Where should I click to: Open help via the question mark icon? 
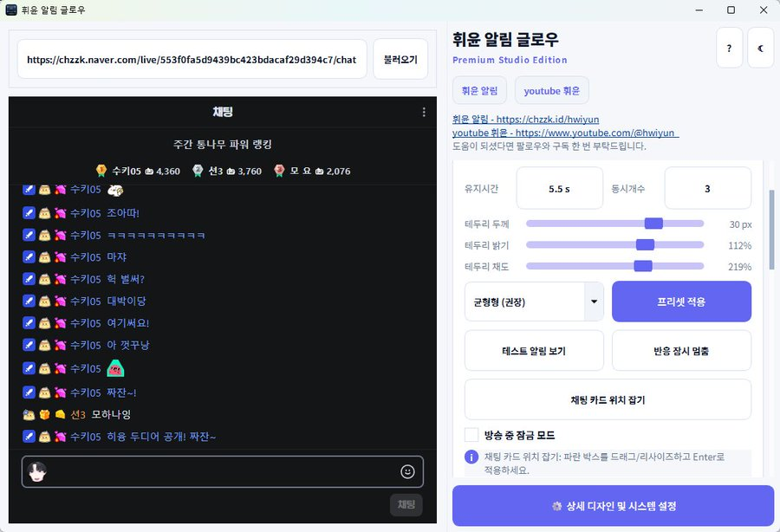click(729, 48)
